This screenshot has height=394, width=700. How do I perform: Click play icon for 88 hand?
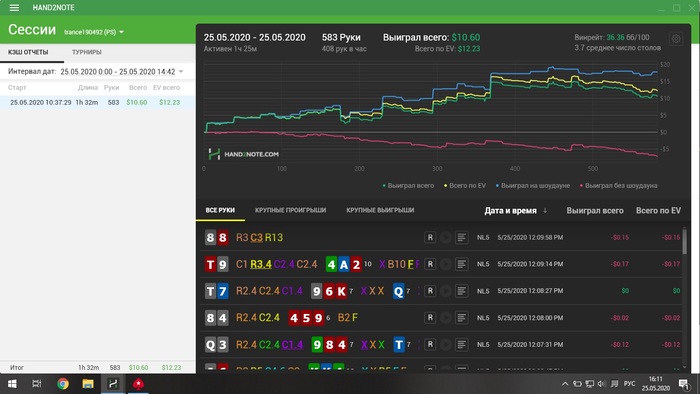coord(446,237)
